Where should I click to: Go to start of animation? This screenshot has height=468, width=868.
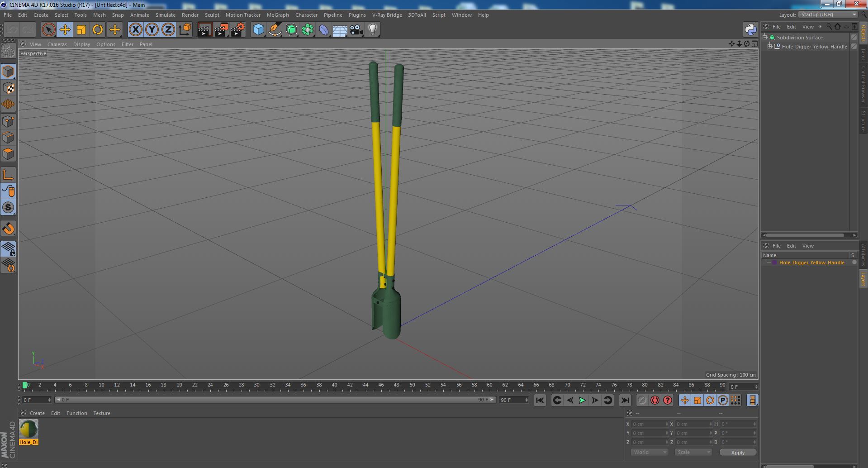pos(540,400)
